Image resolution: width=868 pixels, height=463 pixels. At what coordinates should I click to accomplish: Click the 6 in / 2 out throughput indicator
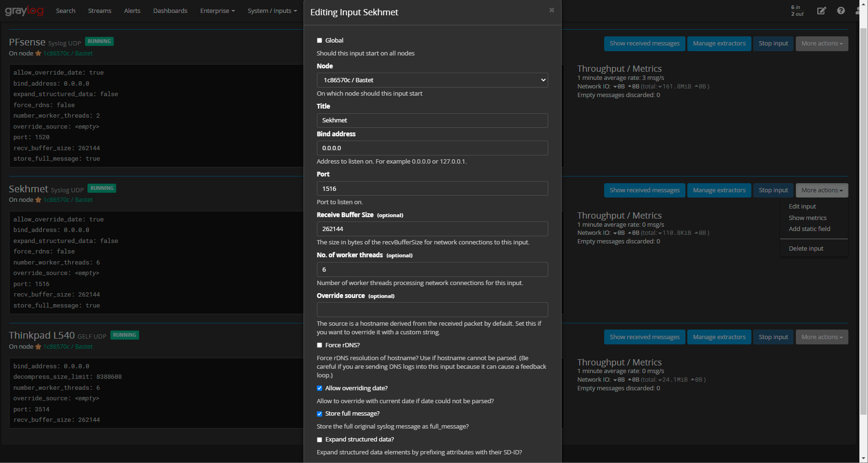pos(797,11)
